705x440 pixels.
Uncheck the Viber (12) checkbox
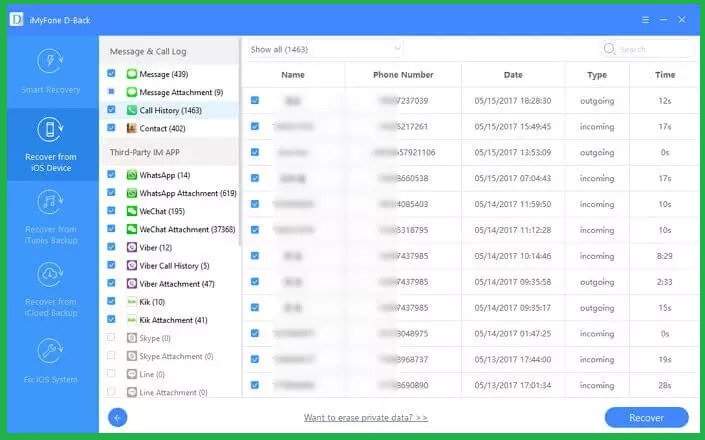pos(111,247)
